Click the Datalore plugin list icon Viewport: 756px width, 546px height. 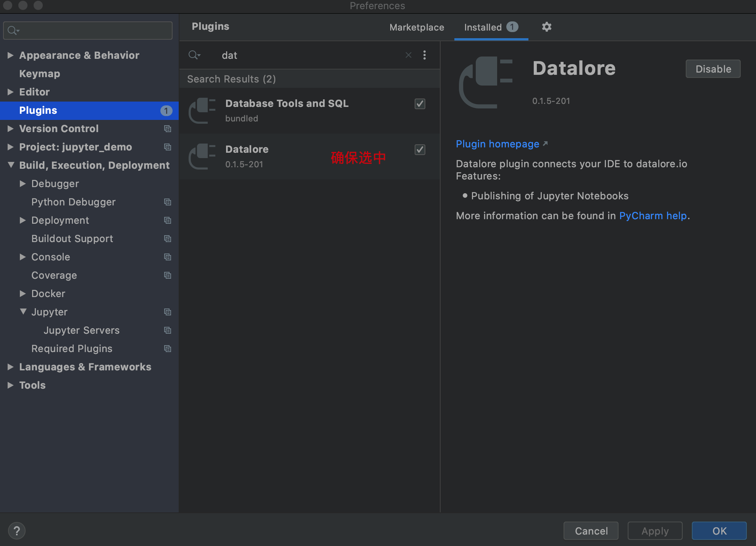click(202, 157)
